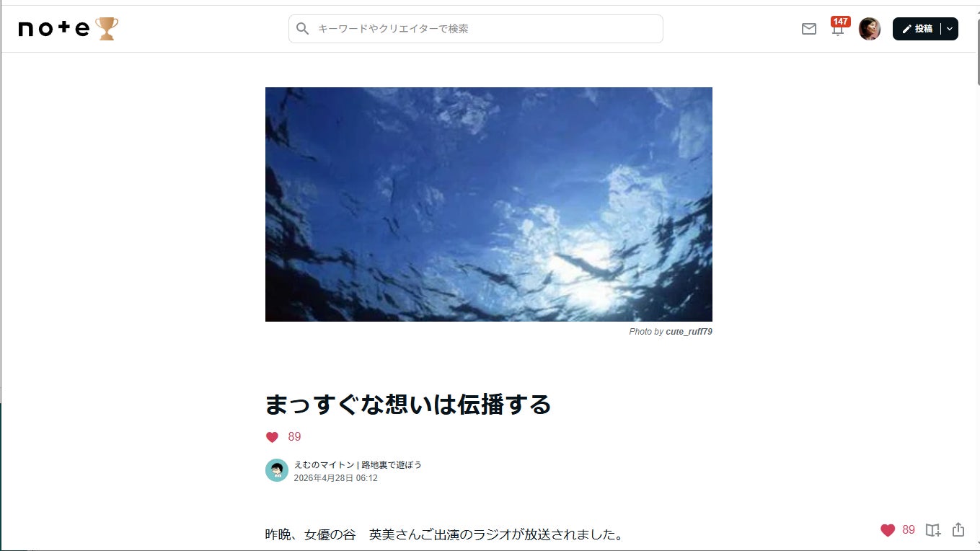The height and width of the screenshot is (551, 980).
Task: Open the user profile avatar menu
Action: pos(870,29)
